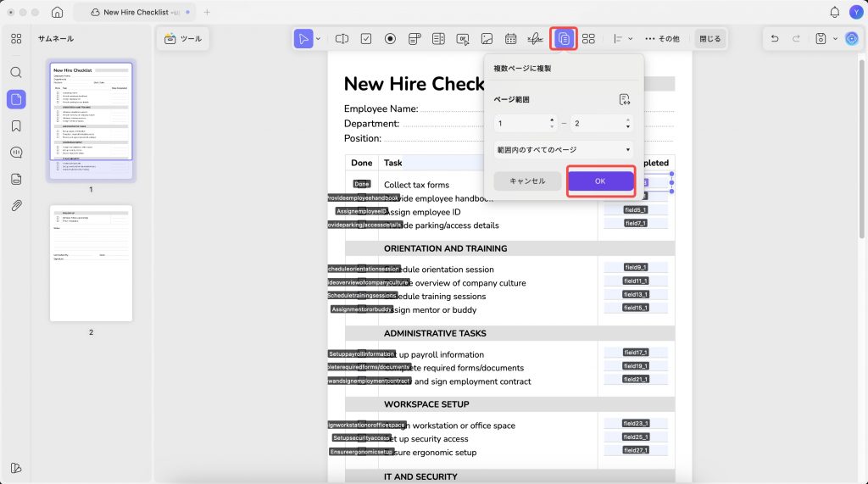
Task: Select the Setuppayrollinformation checkbox field
Action: coord(362,353)
